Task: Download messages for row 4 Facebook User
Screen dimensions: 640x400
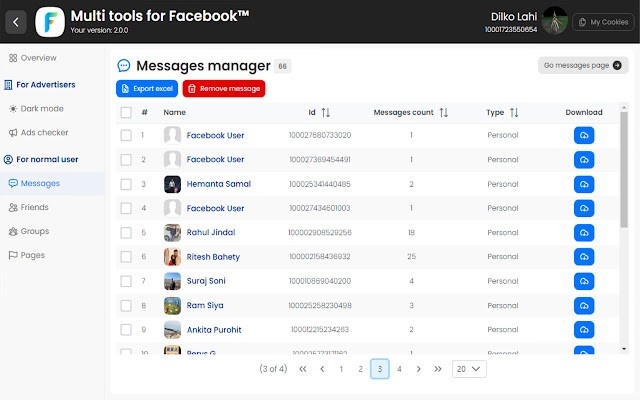Action: click(584, 208)
